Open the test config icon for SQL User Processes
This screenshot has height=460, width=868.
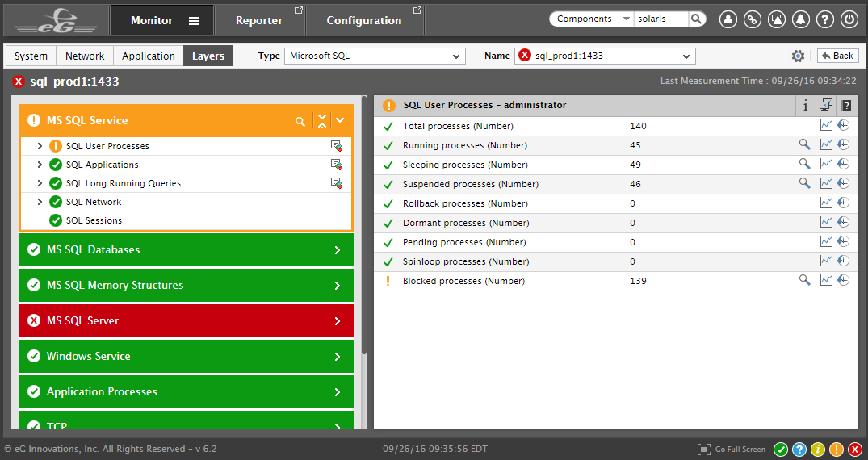(x=336, y=146)
